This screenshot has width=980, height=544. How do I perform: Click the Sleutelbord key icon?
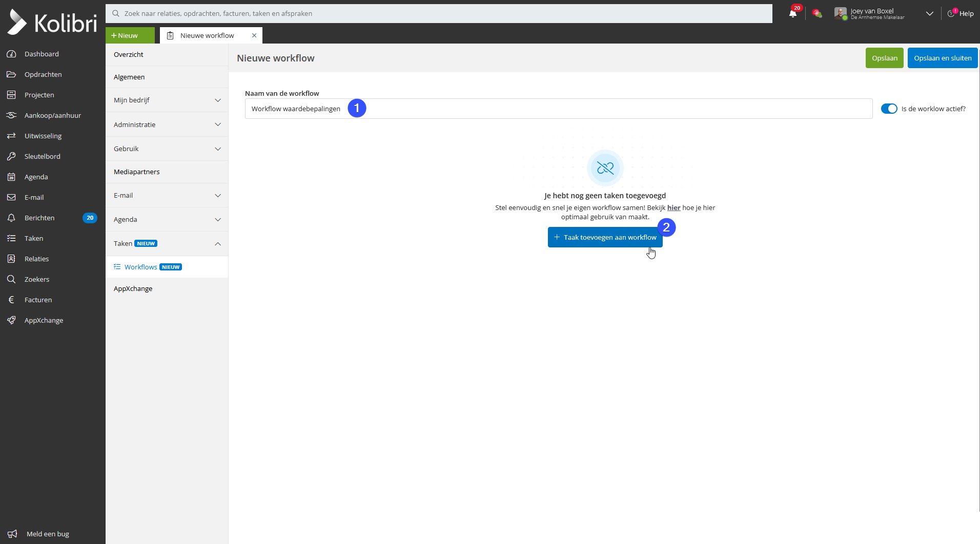(x=11, y=156)
